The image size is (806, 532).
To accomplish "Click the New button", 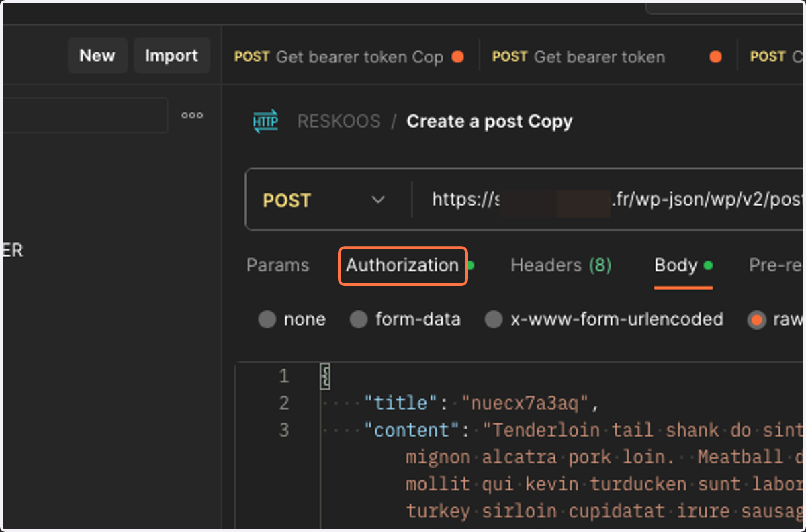I will [97, 56].
